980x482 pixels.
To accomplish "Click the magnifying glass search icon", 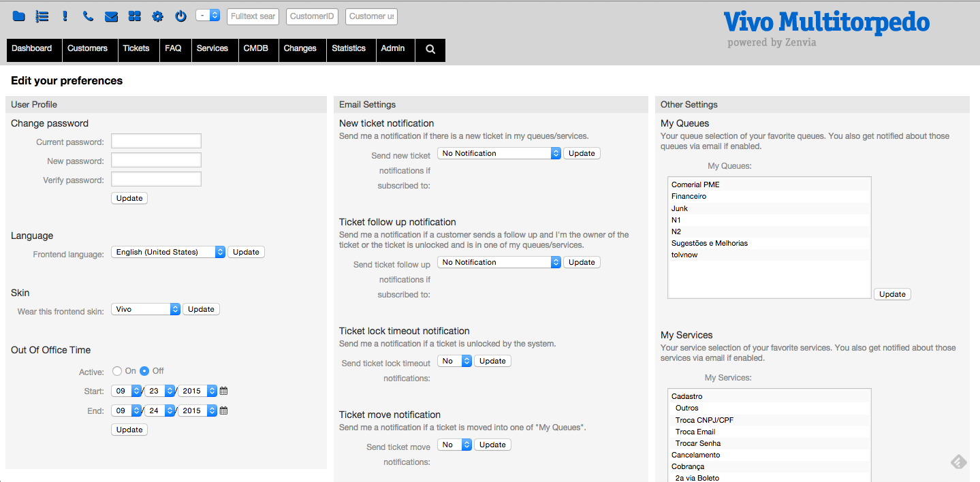I will click(x=430, y=49).
